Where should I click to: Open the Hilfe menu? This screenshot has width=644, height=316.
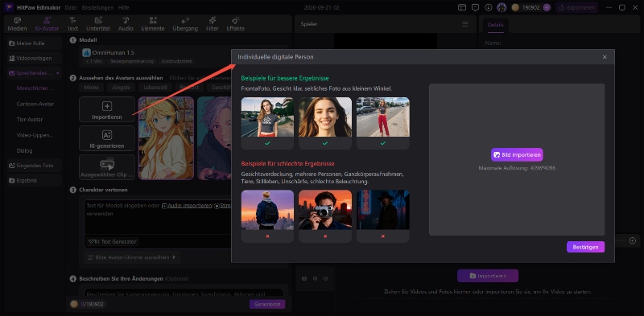(123, 7)
